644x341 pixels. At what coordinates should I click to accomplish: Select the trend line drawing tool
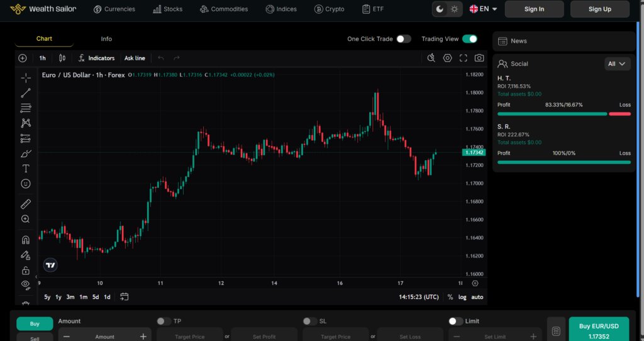[x=25, y=93]
